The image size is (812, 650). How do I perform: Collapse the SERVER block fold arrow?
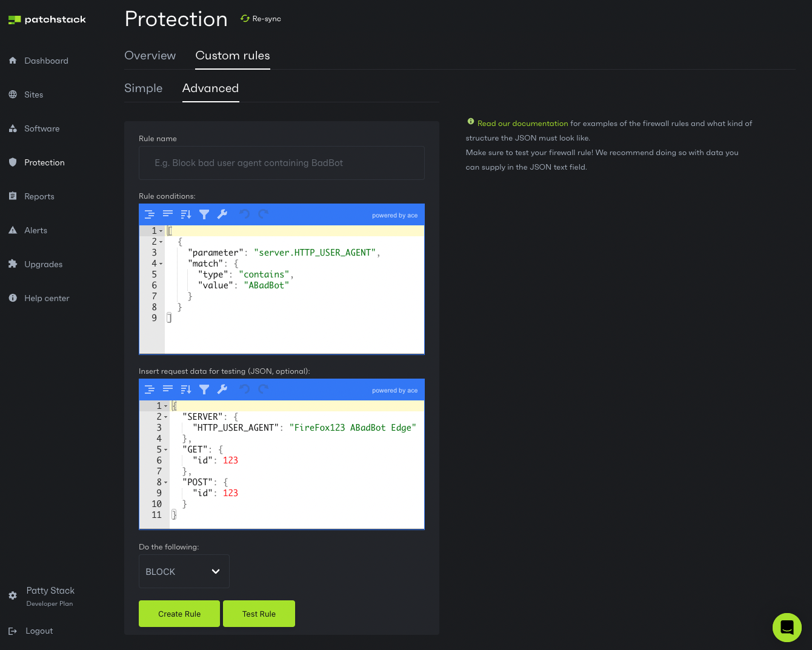pyautogui.click(x=166, y=417)
